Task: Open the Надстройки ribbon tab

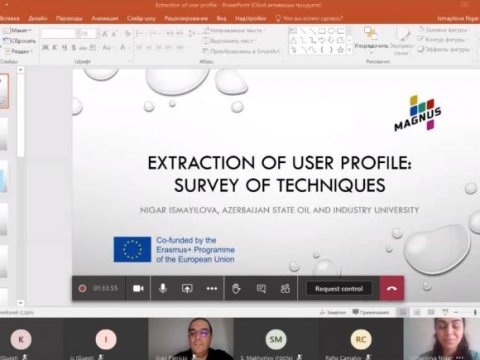Action: tap(251, 18)
